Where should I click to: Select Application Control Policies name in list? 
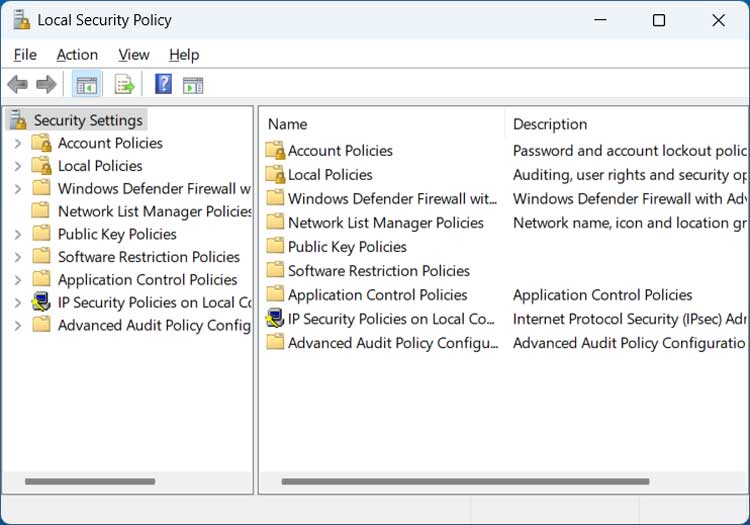[x=377, y=295]
